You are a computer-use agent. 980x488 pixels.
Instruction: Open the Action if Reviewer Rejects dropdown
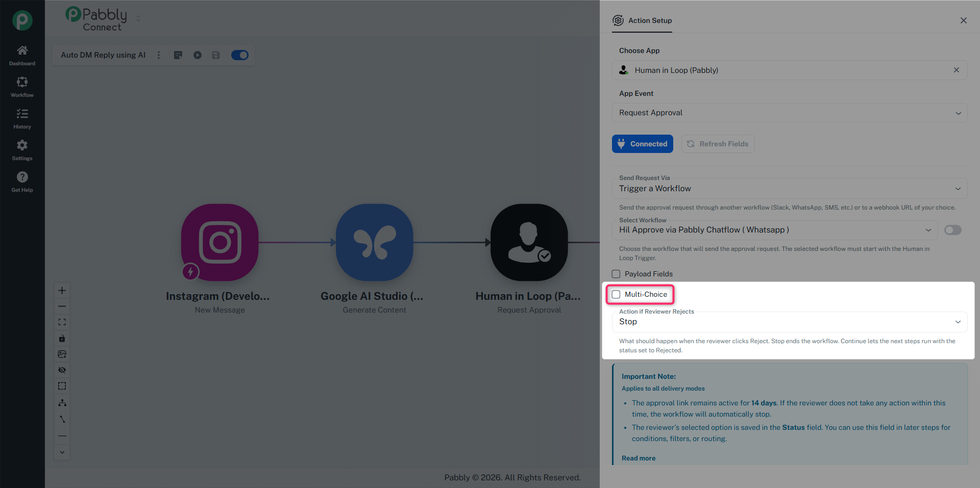pyautogui.click(x=790, y=322)
